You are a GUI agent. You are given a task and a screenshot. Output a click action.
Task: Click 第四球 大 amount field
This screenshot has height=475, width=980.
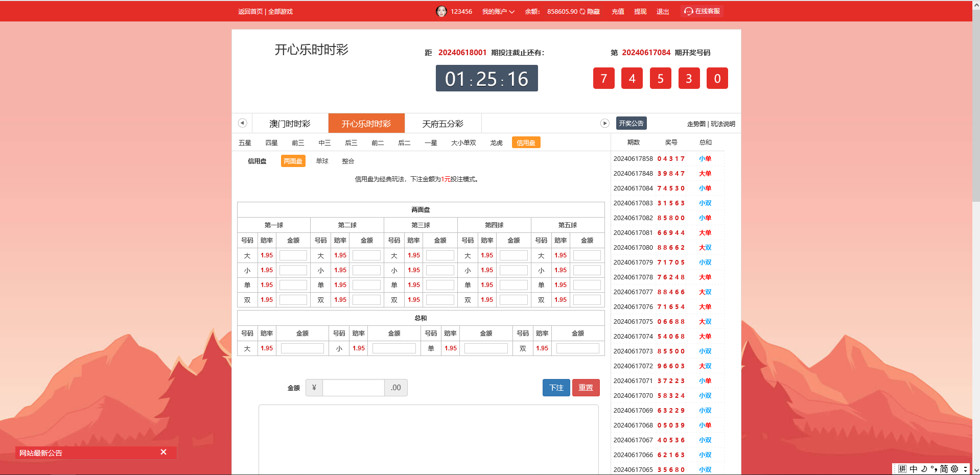[x=514, y=255]
